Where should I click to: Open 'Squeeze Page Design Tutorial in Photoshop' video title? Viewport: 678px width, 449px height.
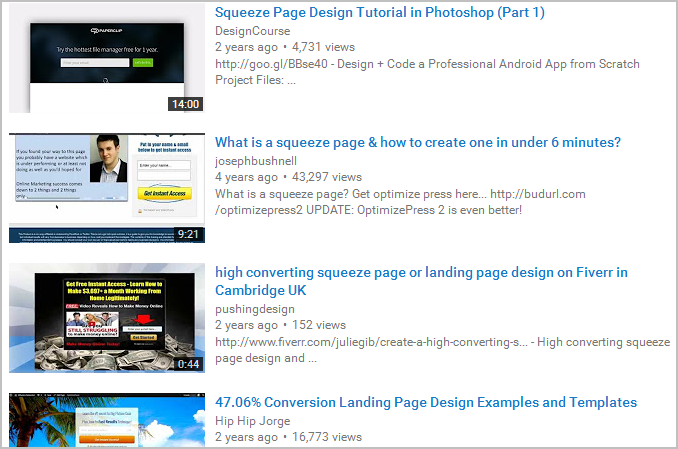click(x=380, y=13)
